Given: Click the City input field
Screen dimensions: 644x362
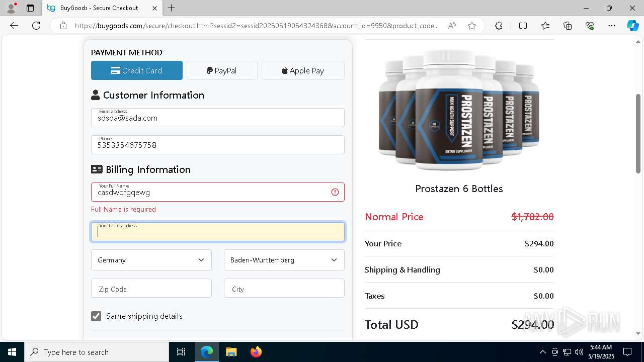Looking at the screenshot, I should point(284,289).
